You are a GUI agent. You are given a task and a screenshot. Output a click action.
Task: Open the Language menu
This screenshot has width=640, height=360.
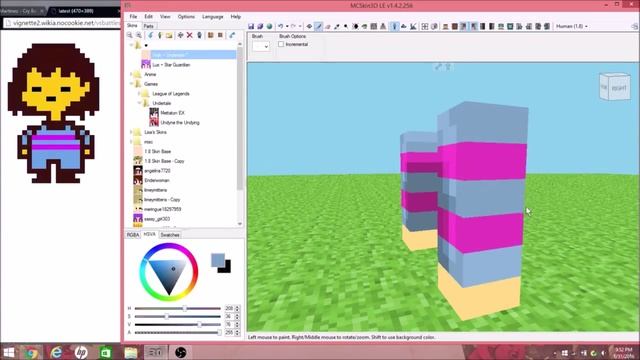click(x=213, y=17)
